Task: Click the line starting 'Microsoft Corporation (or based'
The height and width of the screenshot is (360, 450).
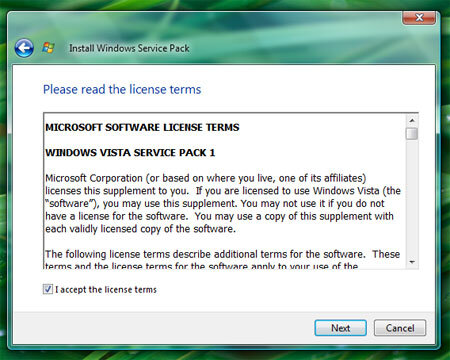Action: [x=206, y=178]
